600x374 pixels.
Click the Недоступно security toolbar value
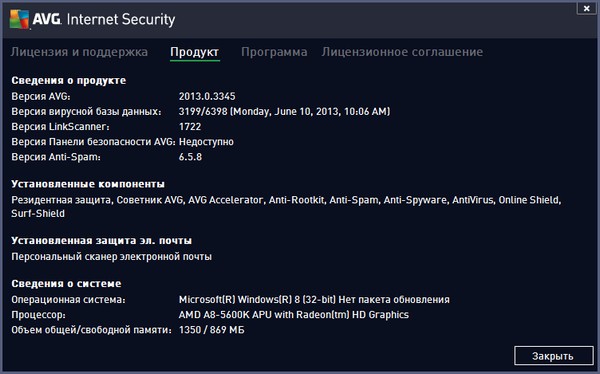click(x=206, y=142)
